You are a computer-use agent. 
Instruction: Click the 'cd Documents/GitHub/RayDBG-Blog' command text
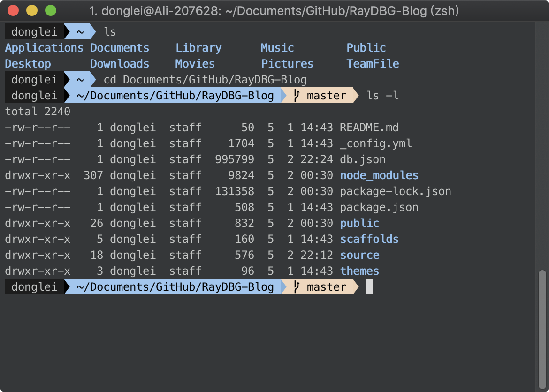pos(205,80)
